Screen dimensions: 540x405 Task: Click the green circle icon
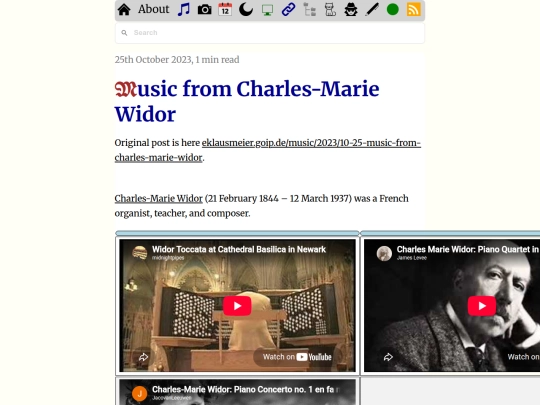pyautogui.click(x=393, y=9)
